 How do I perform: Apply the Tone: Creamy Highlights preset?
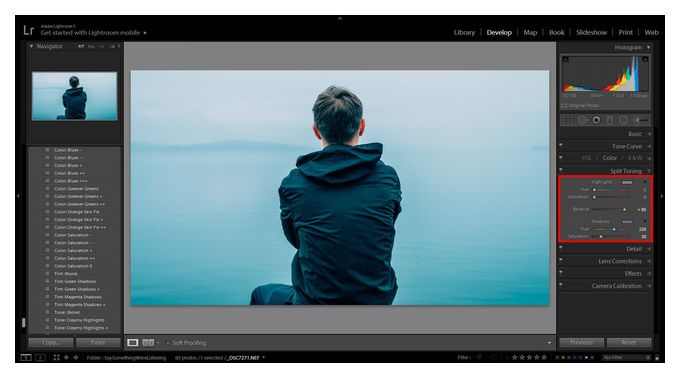coord(78,320)
